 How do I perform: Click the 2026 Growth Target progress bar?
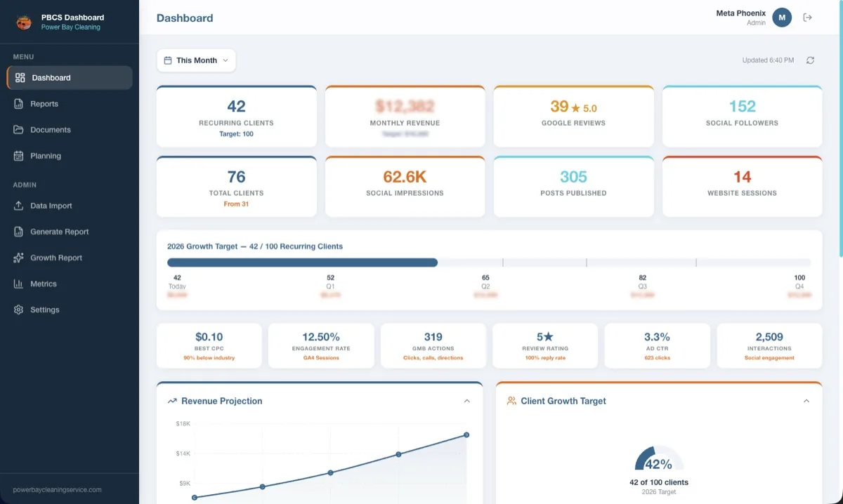click(x=489, y=263)
